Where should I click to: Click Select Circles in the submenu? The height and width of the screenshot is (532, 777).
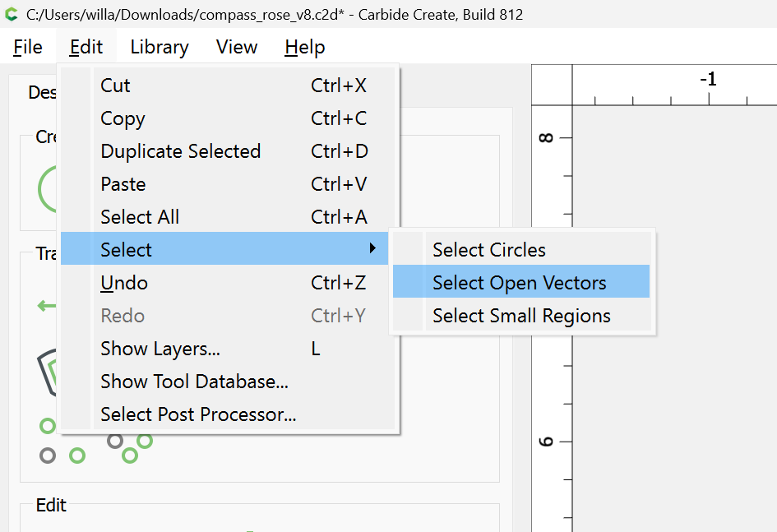(489, 250)
